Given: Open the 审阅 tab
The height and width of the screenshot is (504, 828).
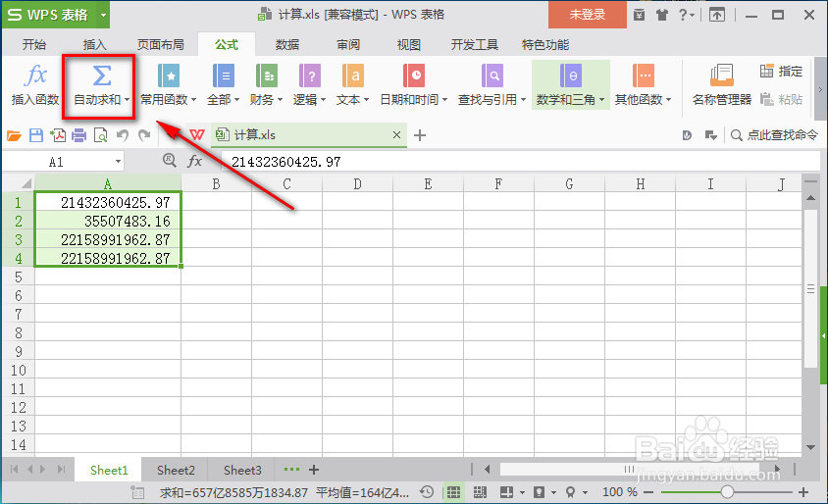Looking at the screenshot, I should coord(348,45).
